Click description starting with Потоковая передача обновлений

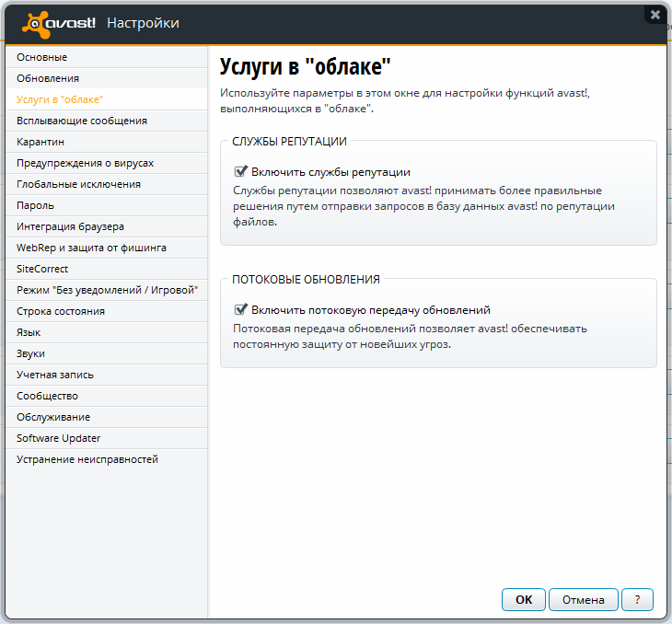pyautogui.click(x=410, y=337)
